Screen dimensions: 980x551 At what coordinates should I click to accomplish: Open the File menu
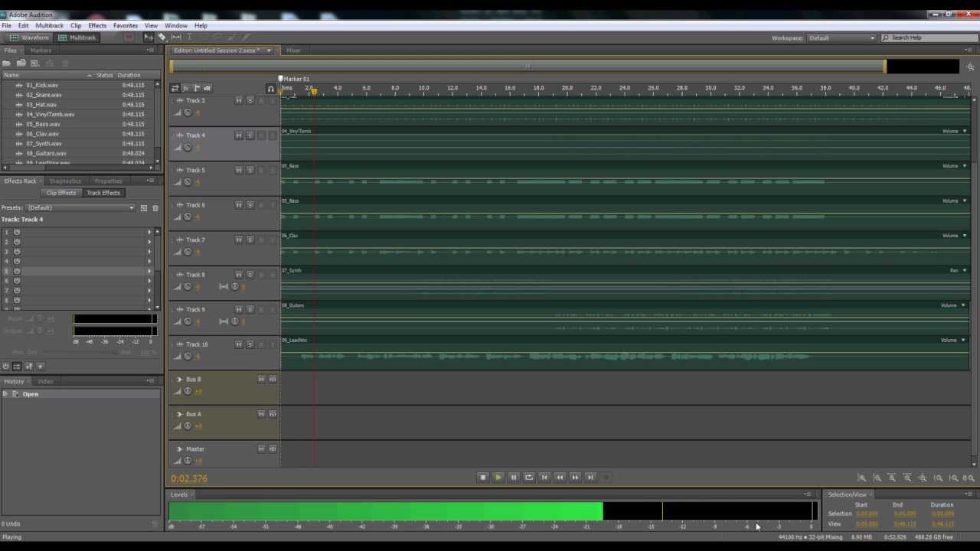pyautogui.click(x=6, y=25)
